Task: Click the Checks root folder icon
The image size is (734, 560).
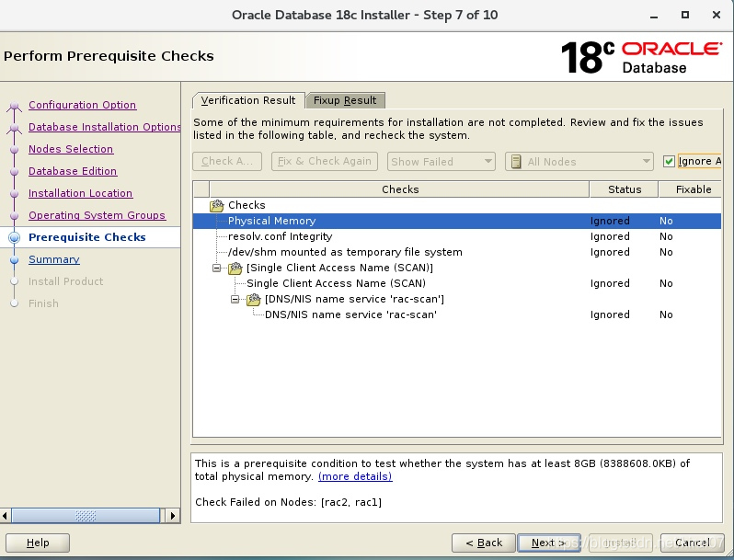Action: click(x=217, y=205)
